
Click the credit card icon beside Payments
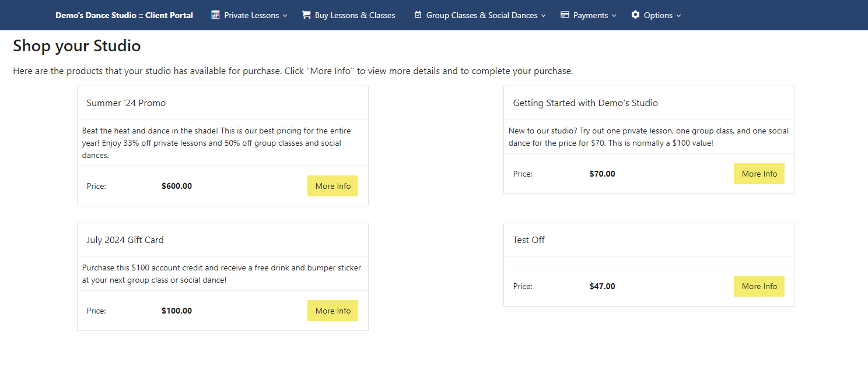point(565,15)
